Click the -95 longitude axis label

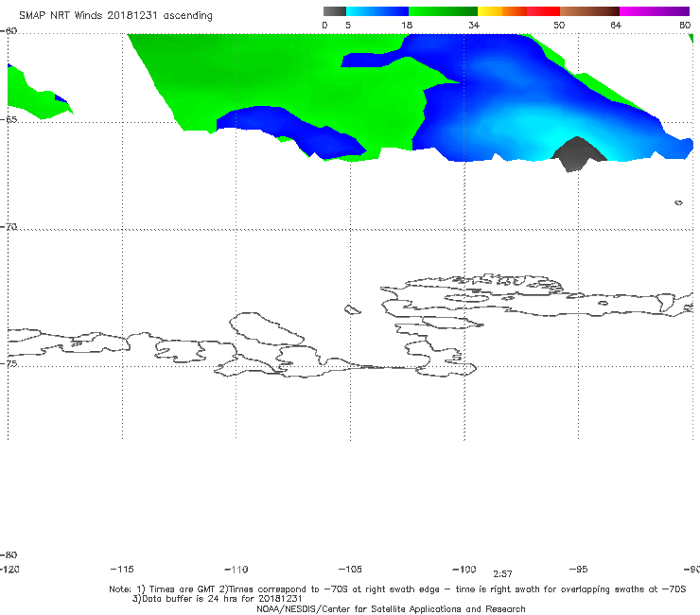(x=579, y=570)
